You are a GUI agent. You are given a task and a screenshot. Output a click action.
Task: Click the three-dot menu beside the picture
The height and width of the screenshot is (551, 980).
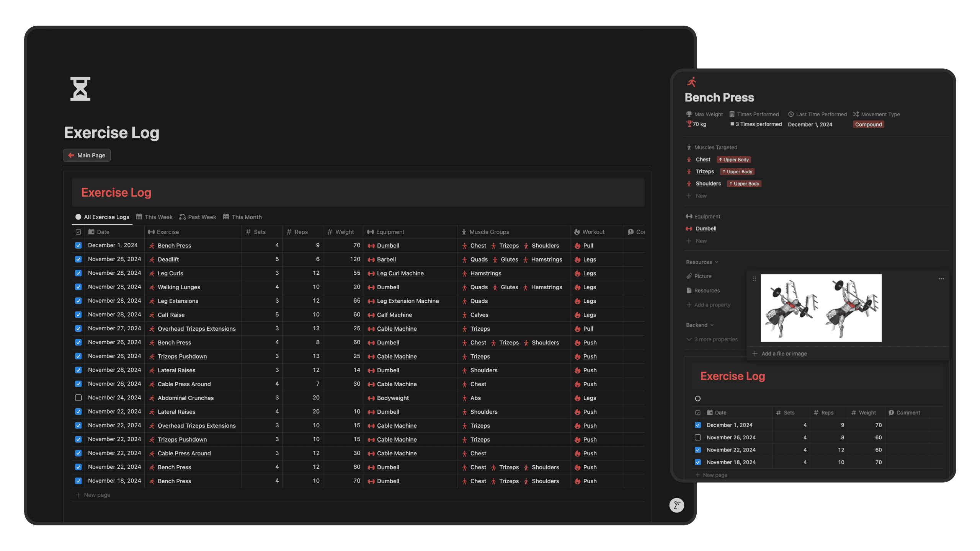[941, 279]
